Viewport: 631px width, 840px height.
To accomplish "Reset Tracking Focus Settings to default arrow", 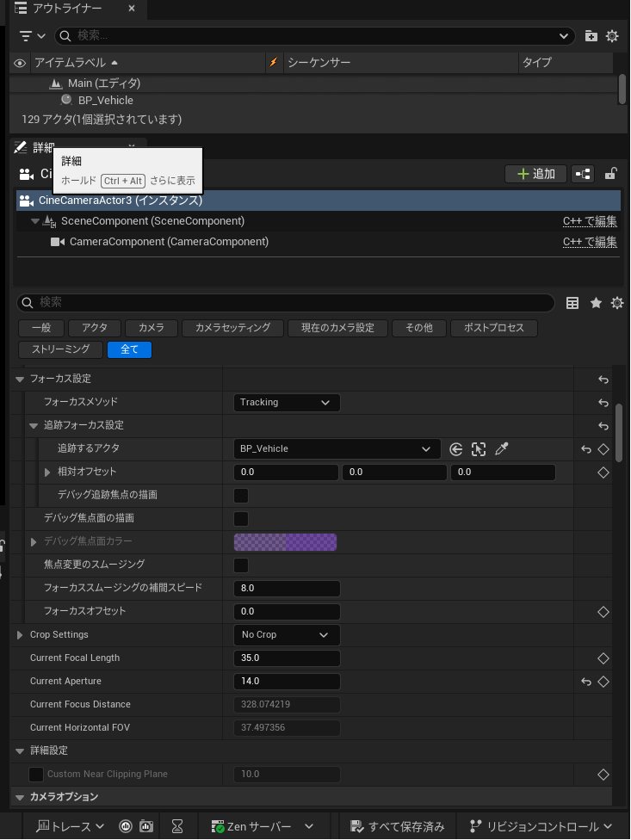I will tap(603, 426).
